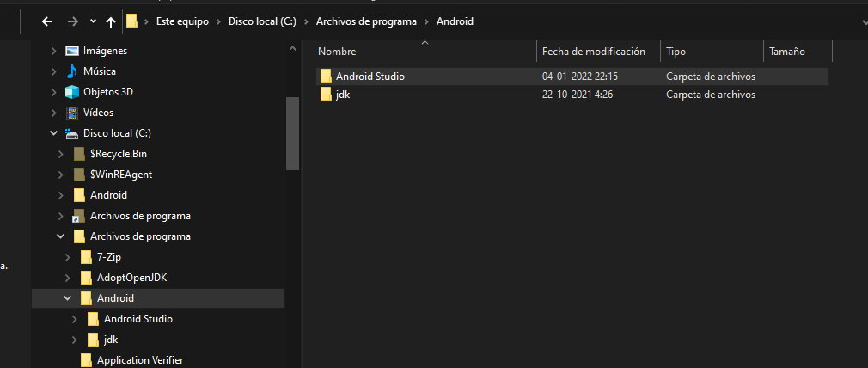Open recent locations dropdown arrow
868x368 pixels.
pyautogui.click(x=93, y=21)
